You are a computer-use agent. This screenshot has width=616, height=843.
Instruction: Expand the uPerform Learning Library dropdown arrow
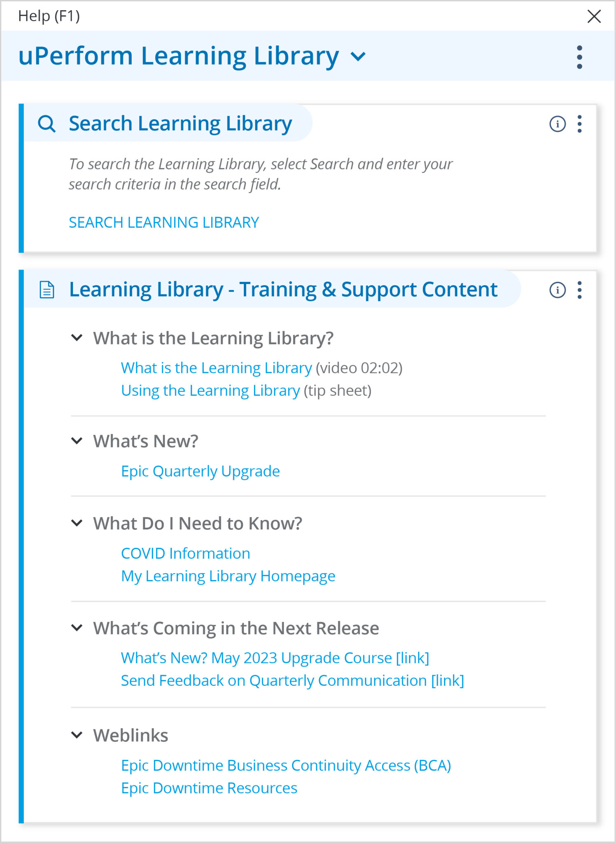pyautogui.click(x=358, y=56)
